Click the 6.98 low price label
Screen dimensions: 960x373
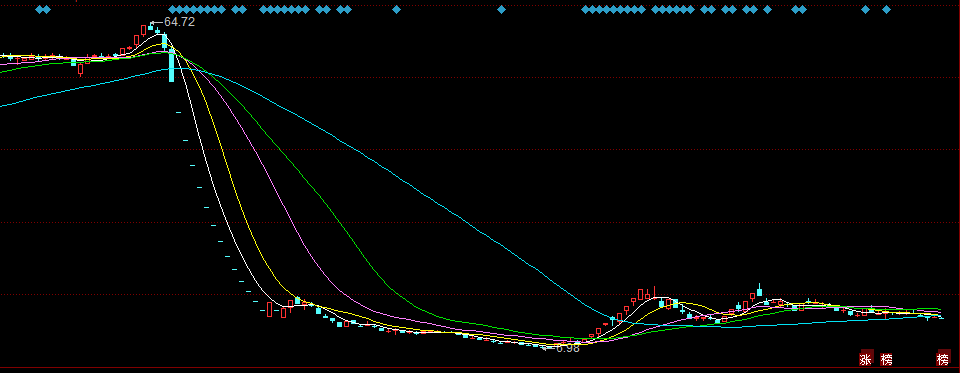coord(568,348)
